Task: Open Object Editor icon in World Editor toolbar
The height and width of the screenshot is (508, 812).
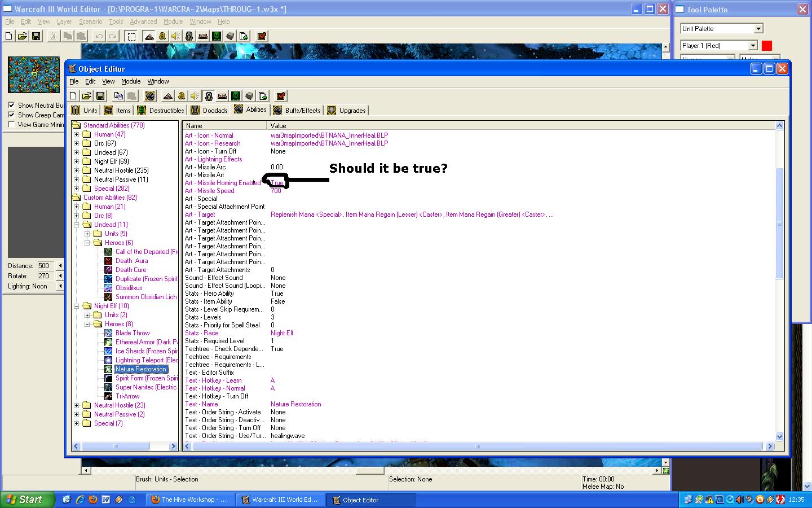Action: click(189, 37)
